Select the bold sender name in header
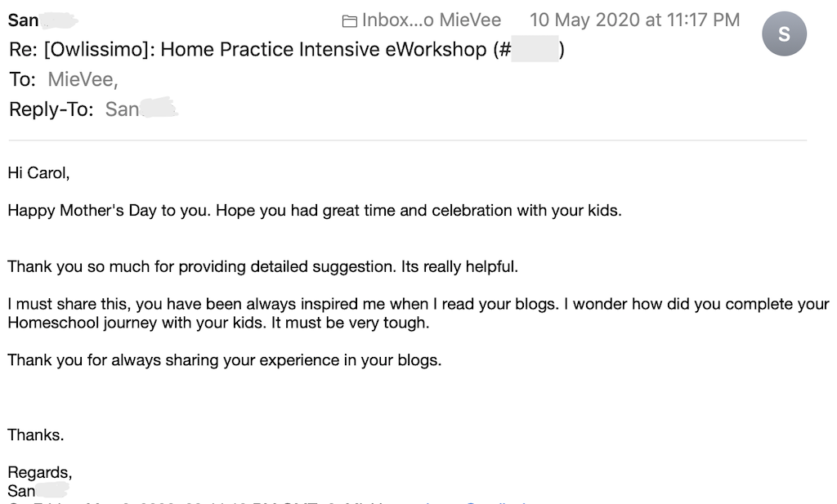 [x=24, y=20]
